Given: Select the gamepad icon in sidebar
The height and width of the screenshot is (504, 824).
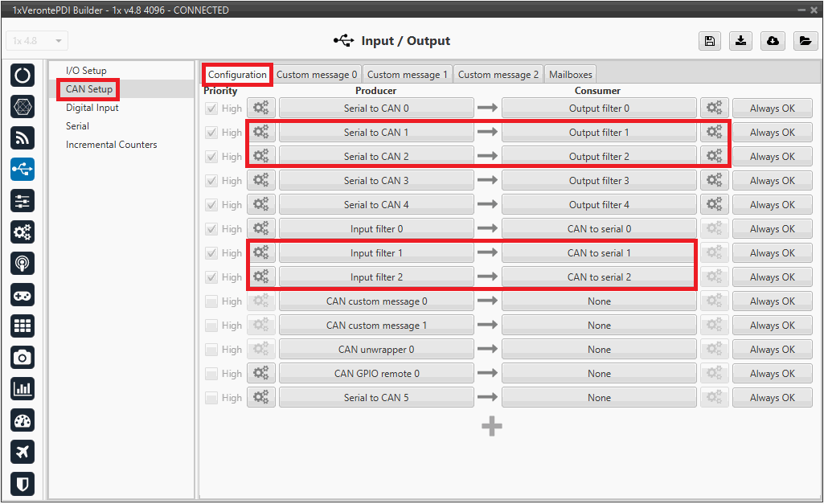Looking at the screenshot, I should (x=23, y=295).
